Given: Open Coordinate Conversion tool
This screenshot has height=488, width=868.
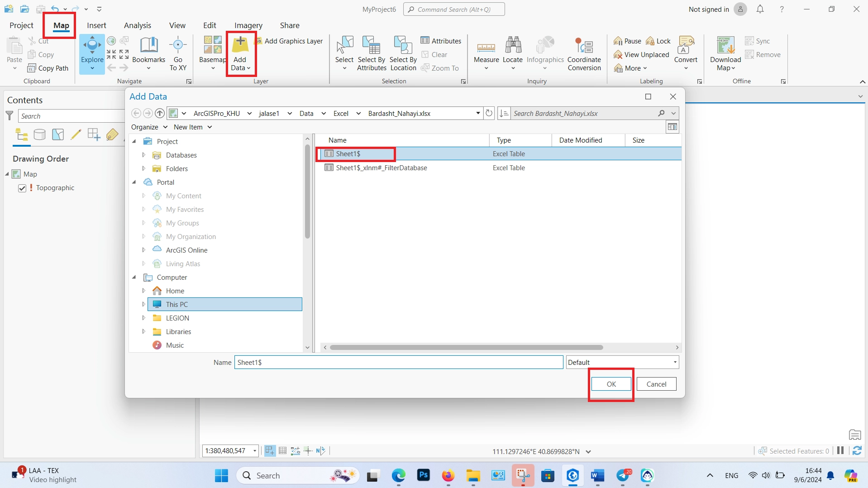Looking at the screenshot, I should pos(584,53).
